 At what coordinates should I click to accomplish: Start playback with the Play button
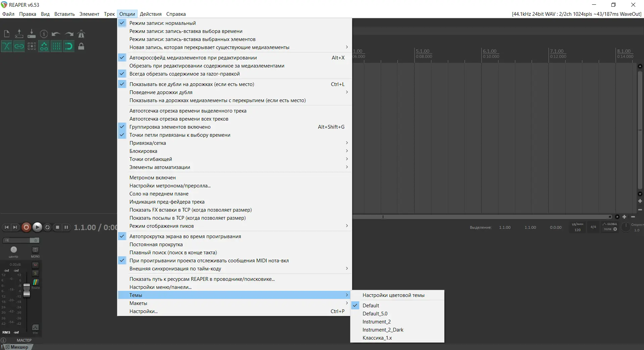point(37,227)
